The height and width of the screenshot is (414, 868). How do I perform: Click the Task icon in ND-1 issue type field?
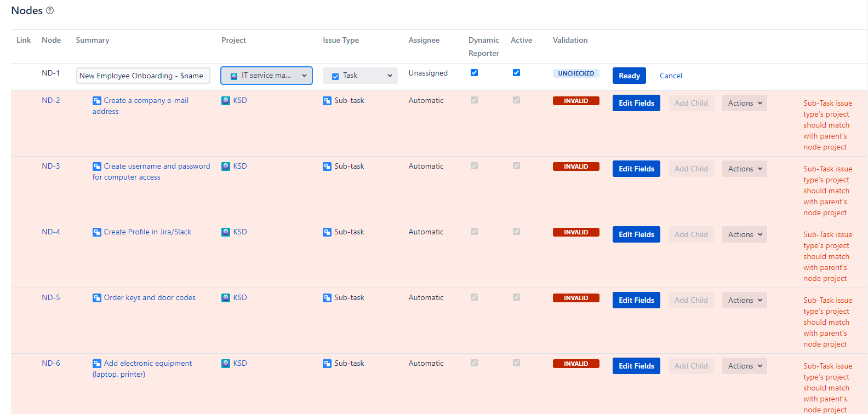click(335, 76)
